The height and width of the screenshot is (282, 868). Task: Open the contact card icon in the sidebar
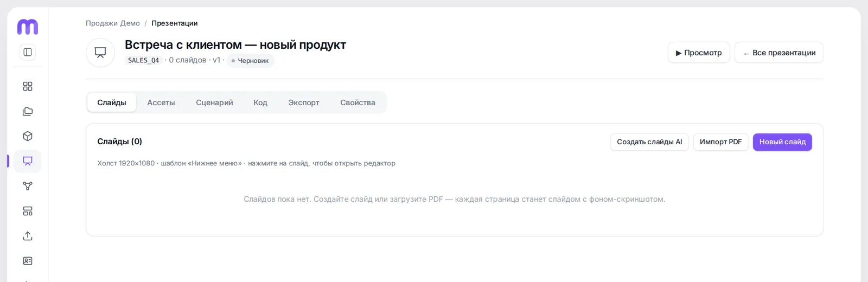[28, 261]
